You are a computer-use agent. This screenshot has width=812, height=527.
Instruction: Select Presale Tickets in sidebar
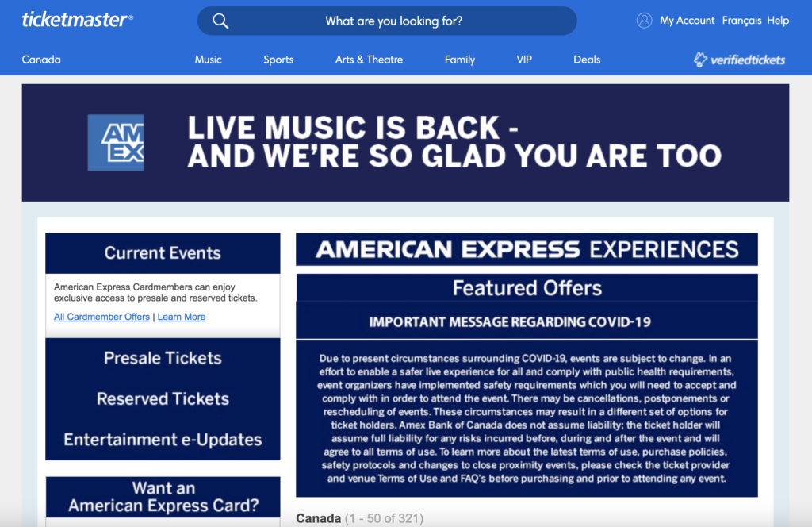tap(163, 358)
